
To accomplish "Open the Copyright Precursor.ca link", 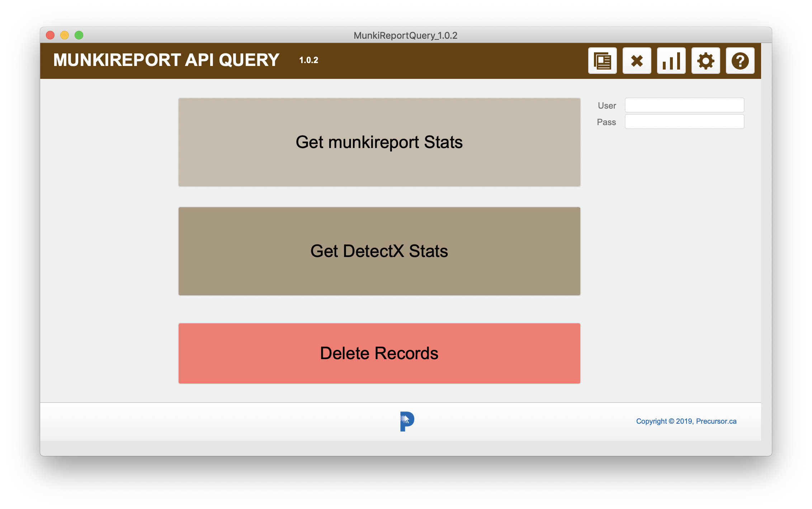I will pos(686,421).
